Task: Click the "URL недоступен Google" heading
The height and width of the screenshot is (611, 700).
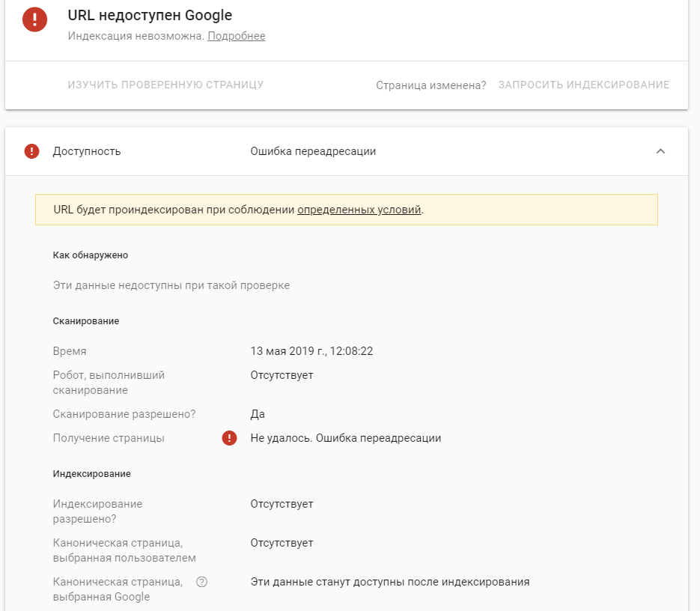Action: [x=150, y=15]
